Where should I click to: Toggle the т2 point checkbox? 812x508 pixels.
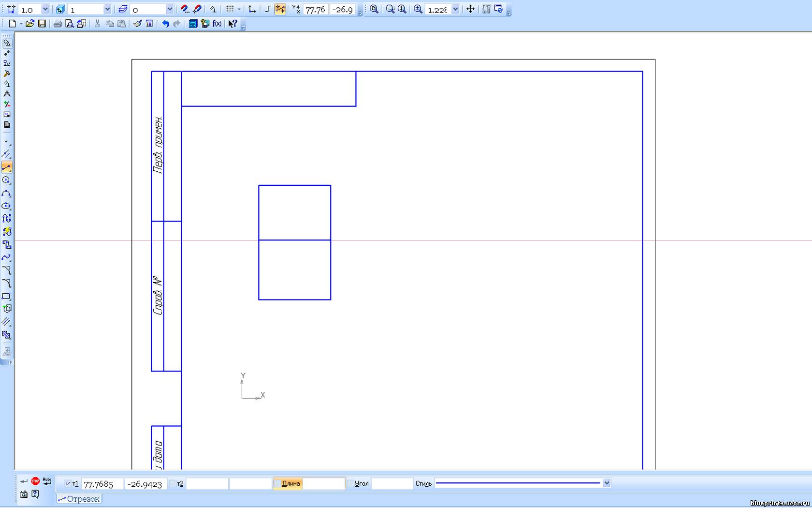coord(173,484)
